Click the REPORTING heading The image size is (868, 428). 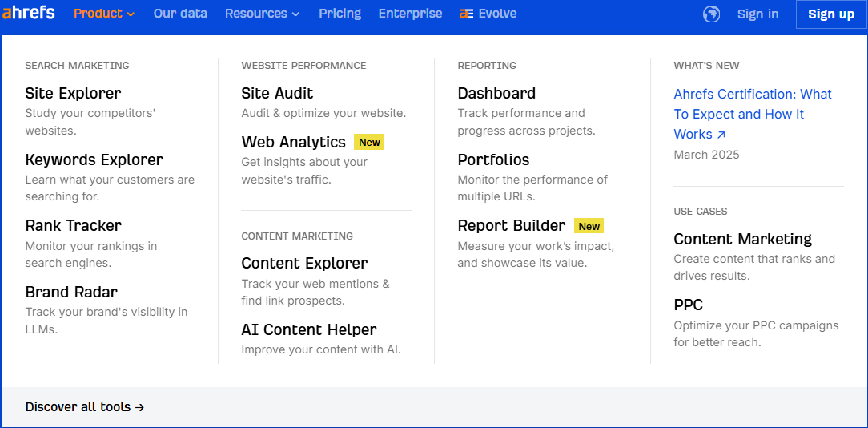pyautogui.click(x=487, y=66)
